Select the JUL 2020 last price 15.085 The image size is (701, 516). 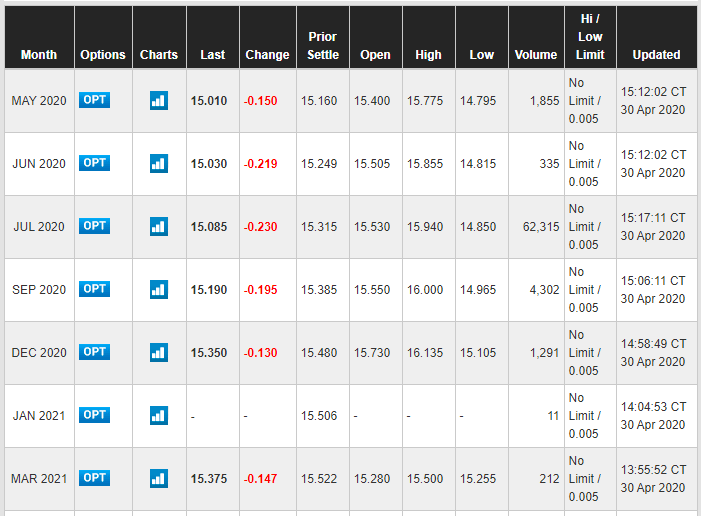click(212, 227)
